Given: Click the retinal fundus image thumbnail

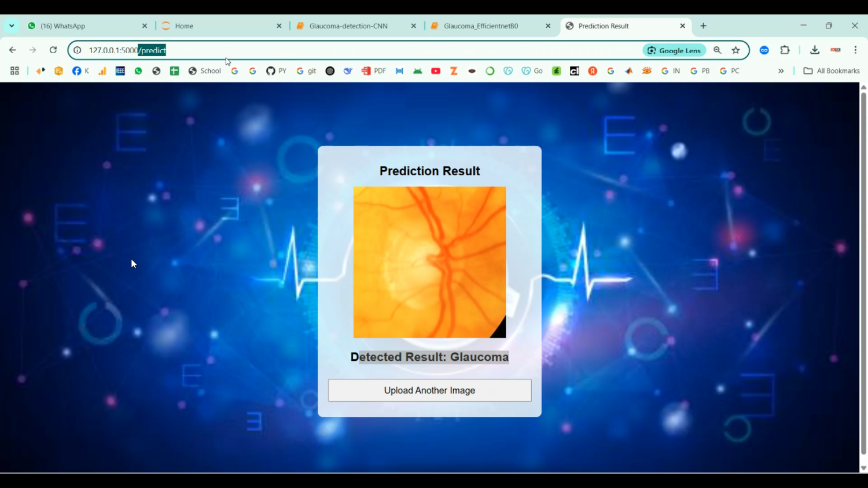Looking at the screenshot, I should coord(429,262).
